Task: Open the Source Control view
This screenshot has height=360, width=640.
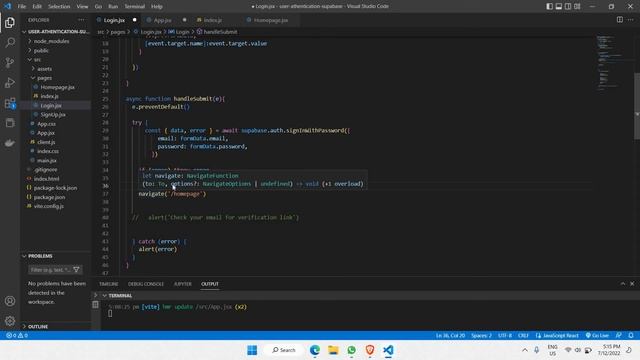Action: (x=10, y=62)
